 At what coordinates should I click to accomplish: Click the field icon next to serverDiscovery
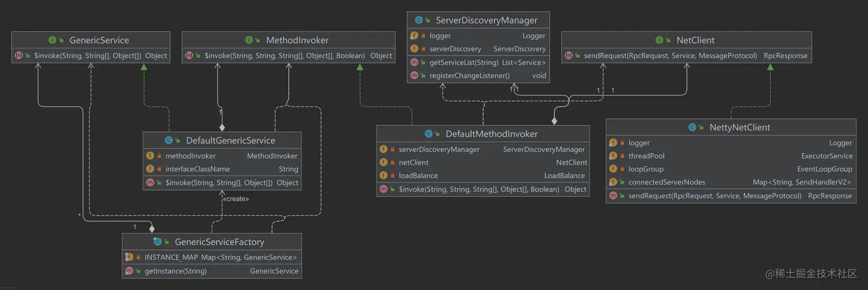coord(414,49)
